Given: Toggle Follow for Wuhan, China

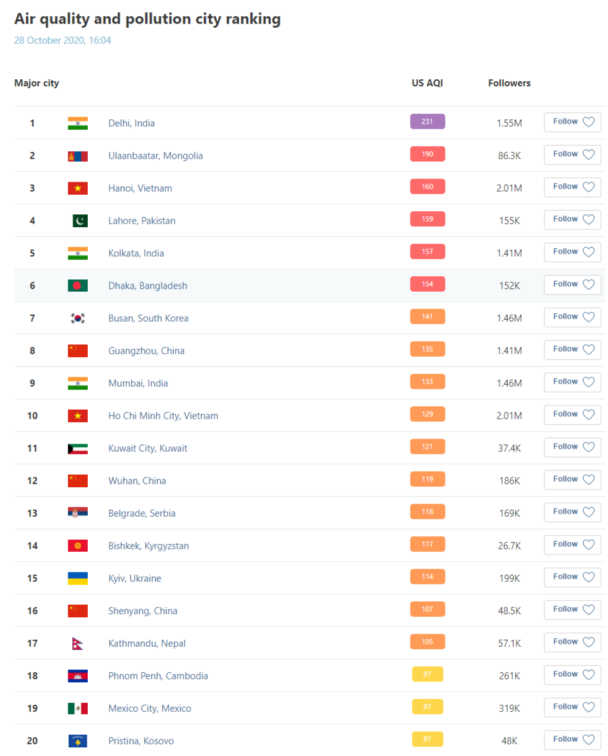Looking at the screenshot, I should pyautogui.click(x=572, y=479).
